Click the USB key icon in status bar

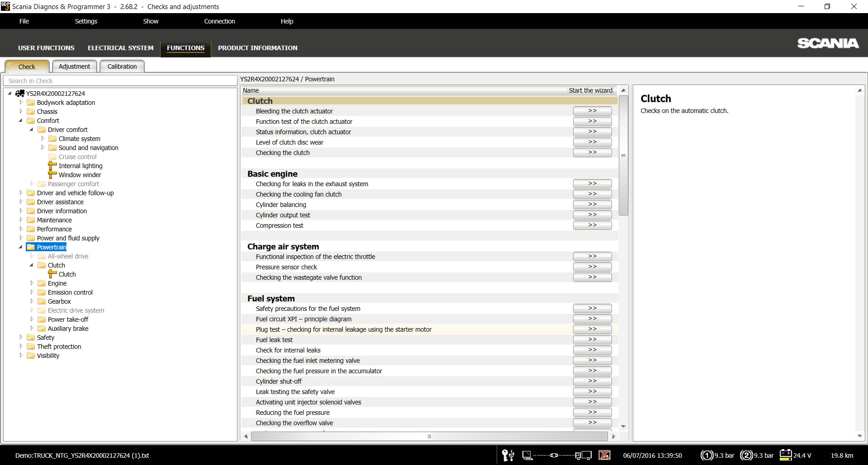point(508,456)
